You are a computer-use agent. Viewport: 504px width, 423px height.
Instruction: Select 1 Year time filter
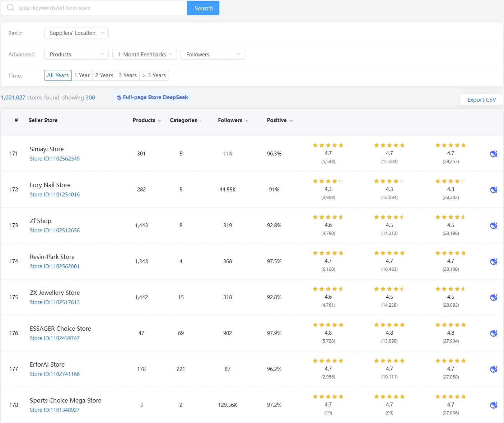coord(82,75)
